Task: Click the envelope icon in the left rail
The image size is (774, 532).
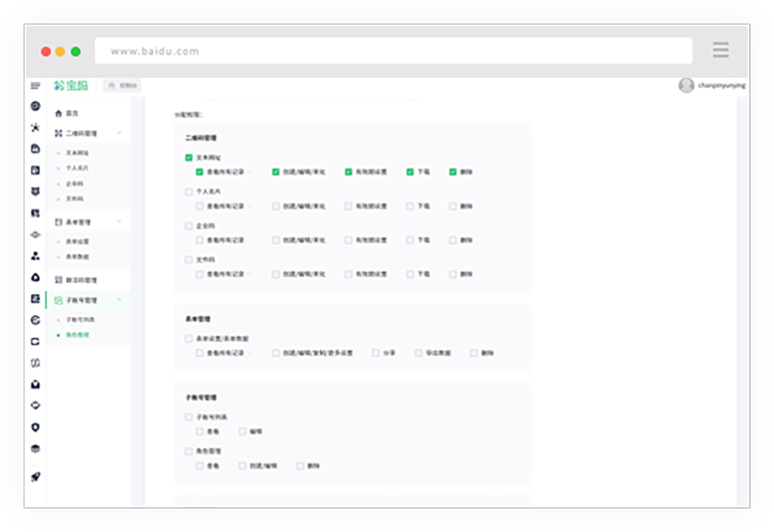Action: (x=35, y=384)
